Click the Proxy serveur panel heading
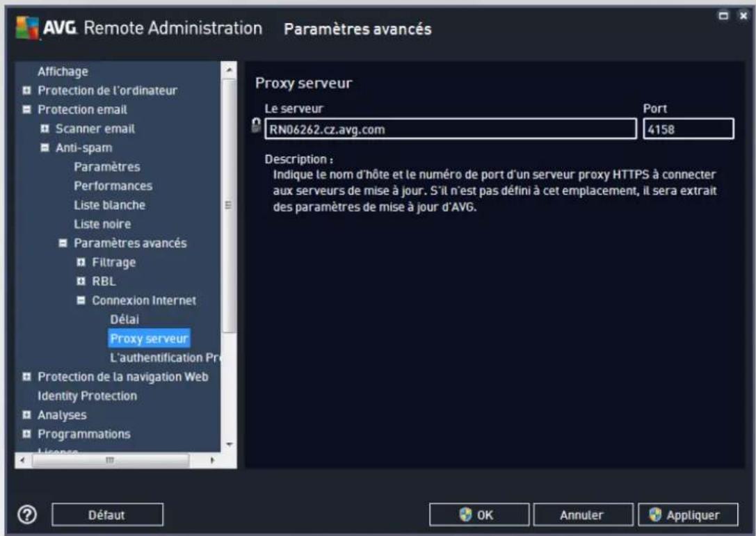Viewport: 756px width, 536px height. click(304, 83)
